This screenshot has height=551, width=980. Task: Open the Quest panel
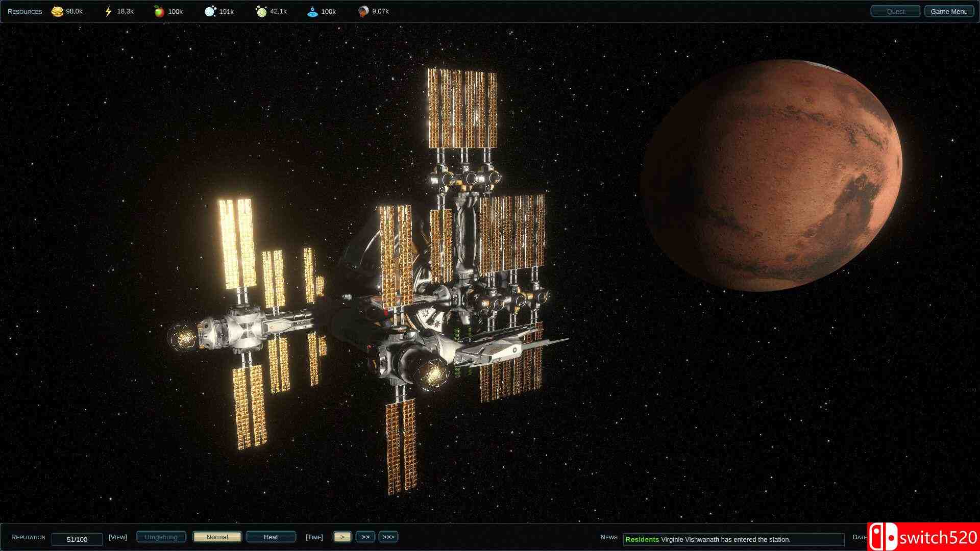pos(895,11)
